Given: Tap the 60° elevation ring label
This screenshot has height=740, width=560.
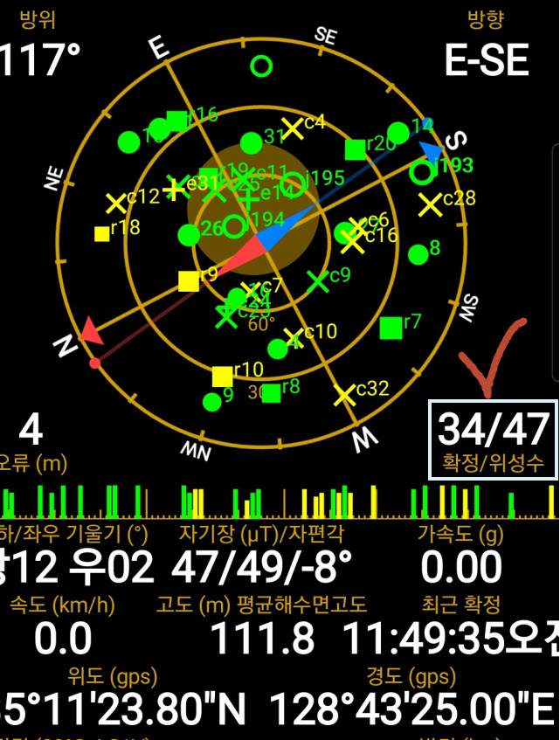Looking at the screenshot, I should coord(261,324).
